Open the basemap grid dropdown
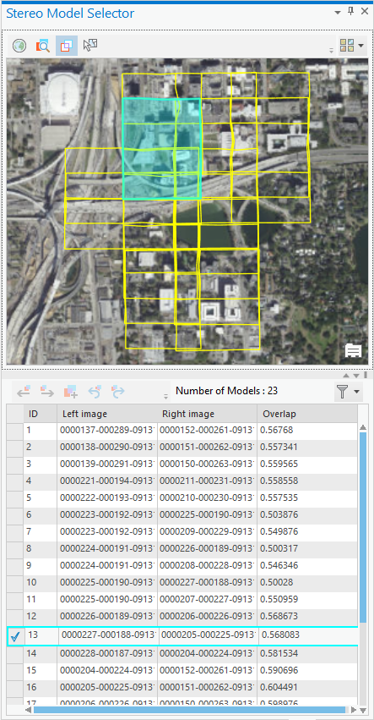374x720 pixels. point(352,45)
